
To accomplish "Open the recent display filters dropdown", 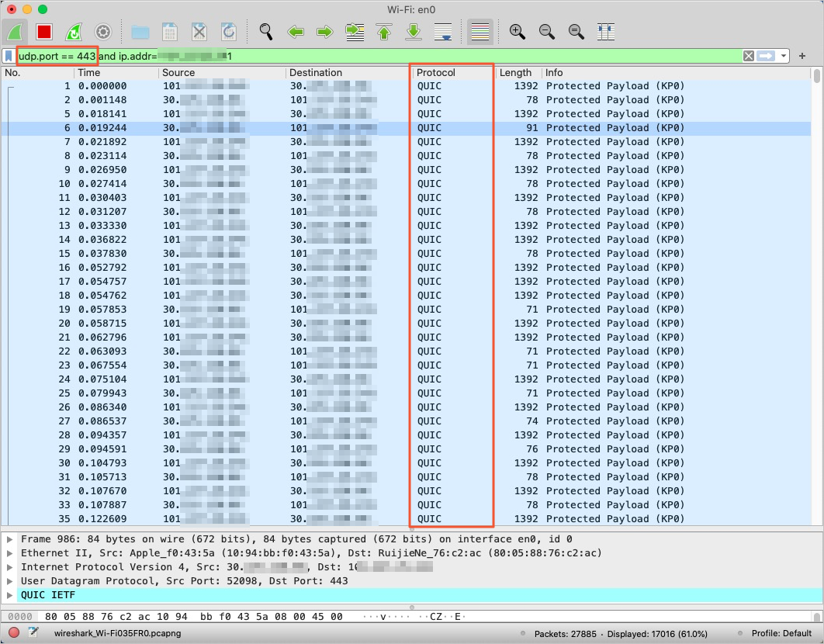I will [x=784, y=56].
